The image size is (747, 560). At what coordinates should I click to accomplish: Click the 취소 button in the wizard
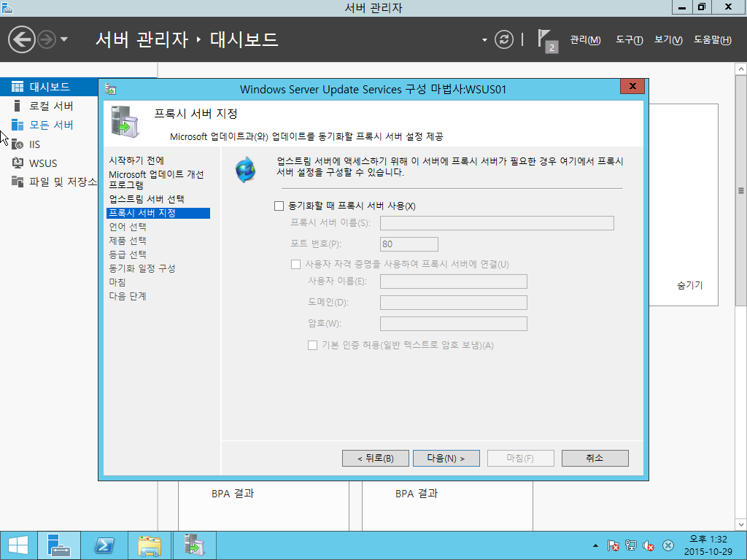(595, 458)
